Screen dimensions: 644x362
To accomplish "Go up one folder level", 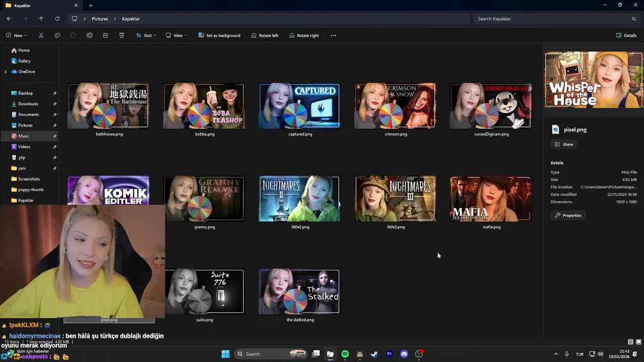I will click(x=41, y=19).
